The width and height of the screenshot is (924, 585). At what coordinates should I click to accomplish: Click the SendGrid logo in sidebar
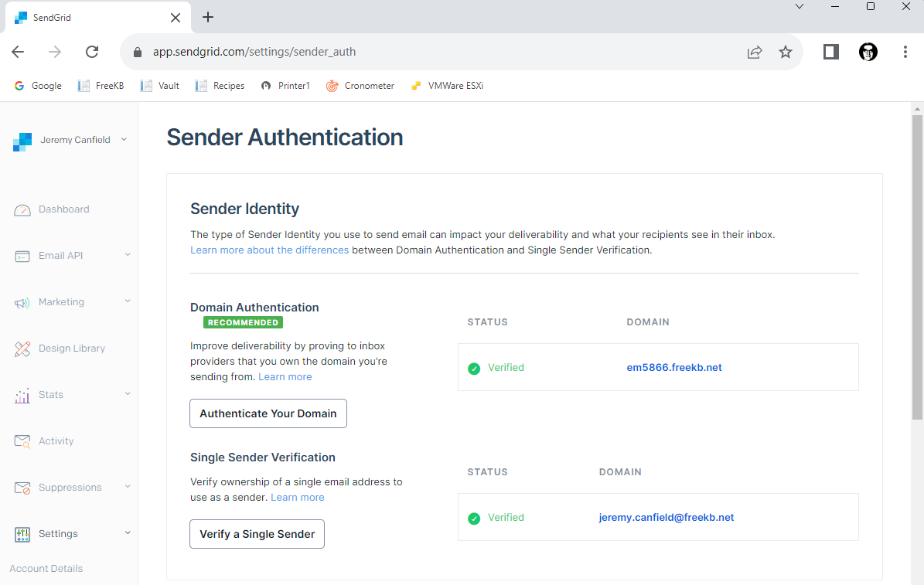click(x=22, y=142)
